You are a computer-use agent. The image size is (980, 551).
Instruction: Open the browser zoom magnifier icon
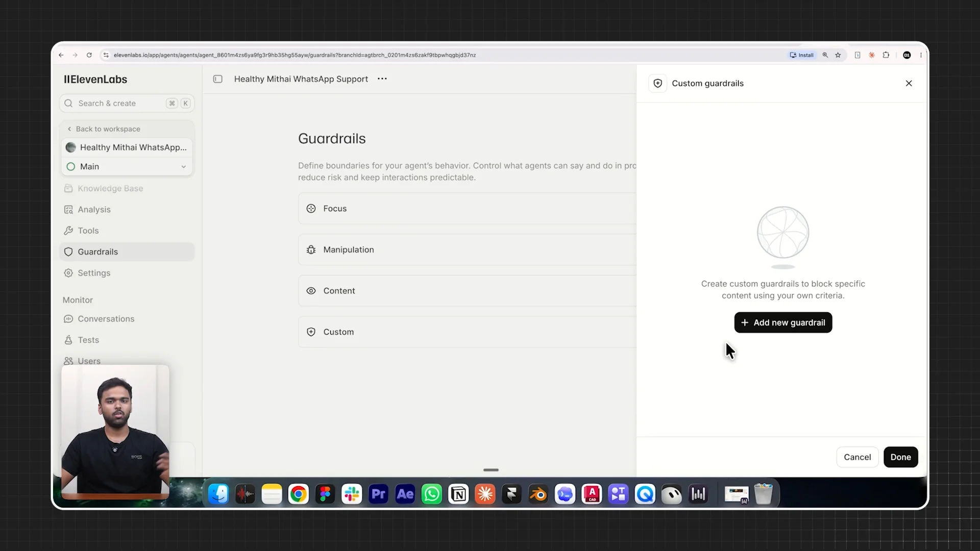click(x=825, y=55)
